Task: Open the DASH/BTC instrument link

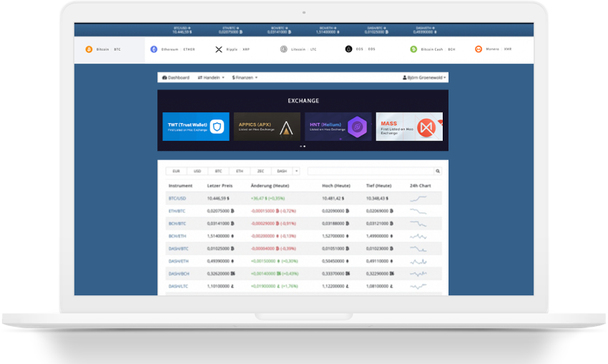Action: point(178,249)
